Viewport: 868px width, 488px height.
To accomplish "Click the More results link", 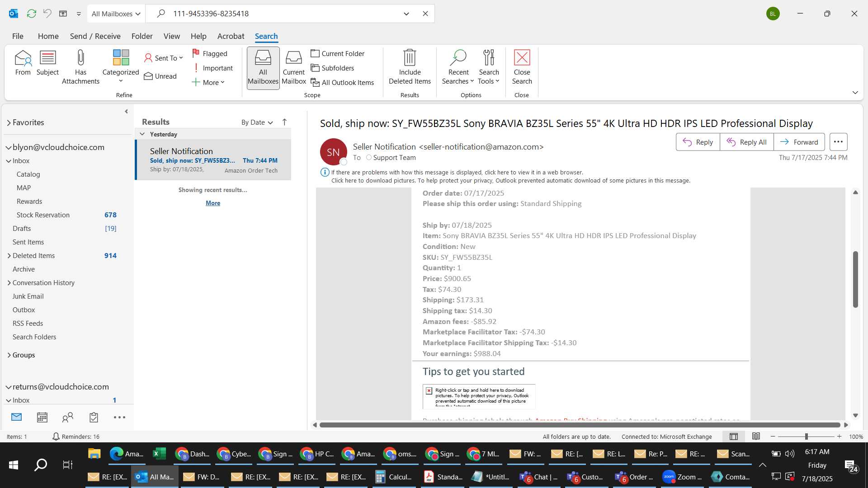I will tap(213, 203).
